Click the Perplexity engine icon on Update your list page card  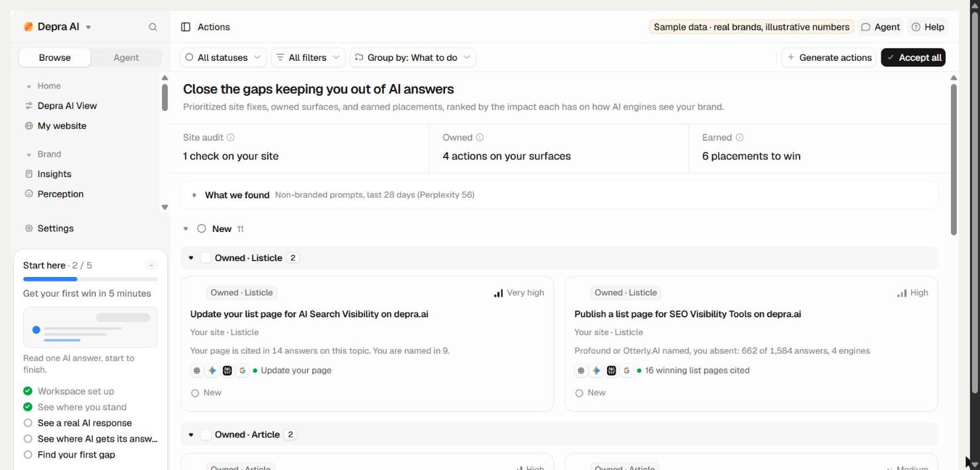coord(227,371)
